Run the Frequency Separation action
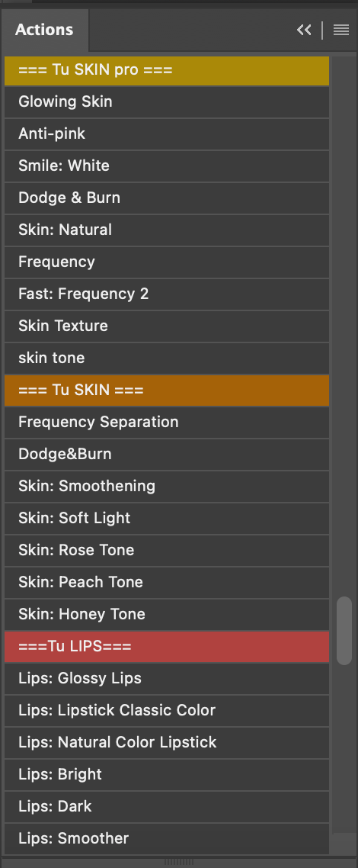The width and height of the screenshot is (358, 868). [x=167, y=423]
